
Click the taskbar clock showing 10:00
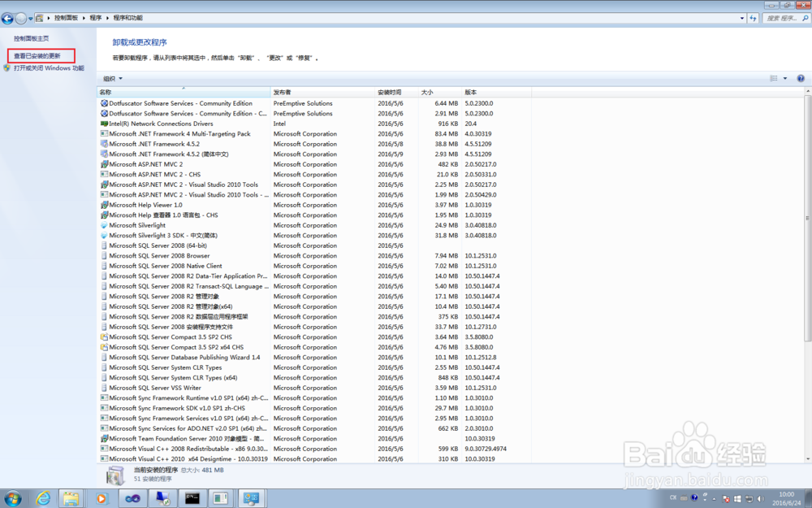(x=787, y=499)
